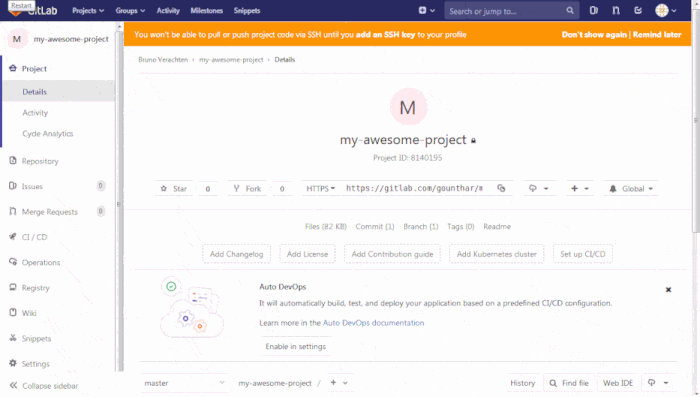Open the download dropdown beside clone URL
The height and width of the screenshot is (397, 700).
[x=539, y=188]
